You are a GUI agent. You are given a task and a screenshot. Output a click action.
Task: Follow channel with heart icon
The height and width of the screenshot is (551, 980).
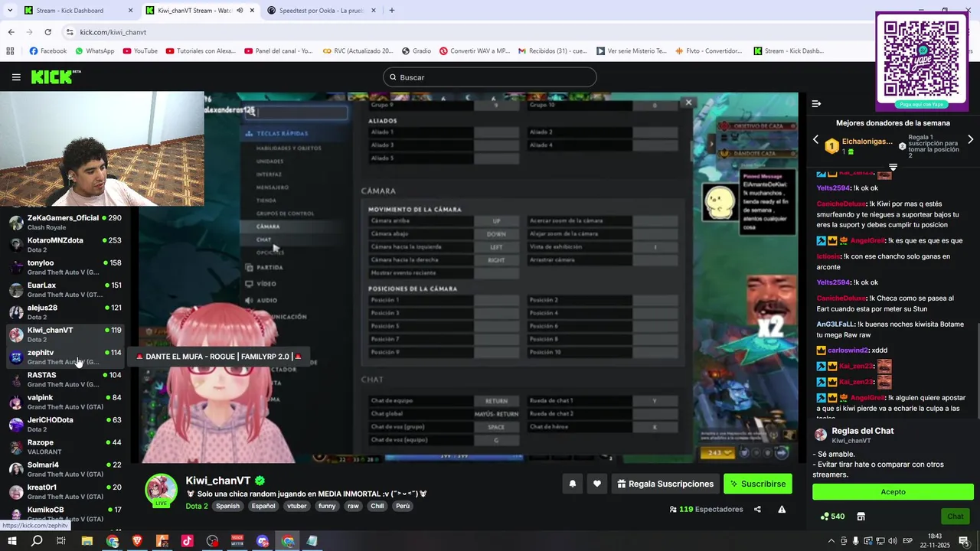point(597,484)
